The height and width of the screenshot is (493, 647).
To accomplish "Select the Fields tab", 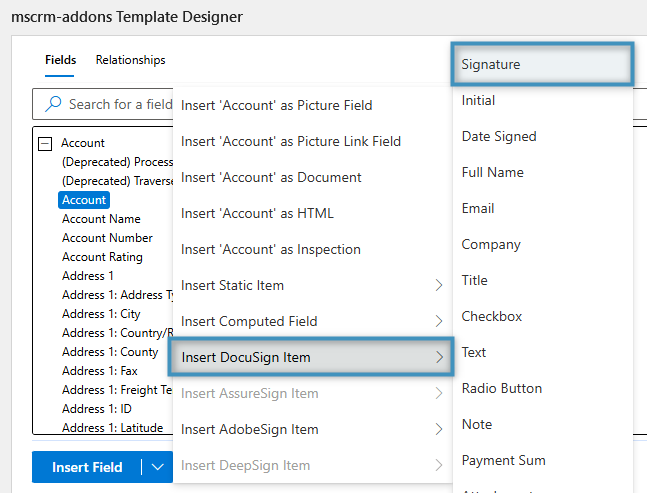I will tap(60, 60).
